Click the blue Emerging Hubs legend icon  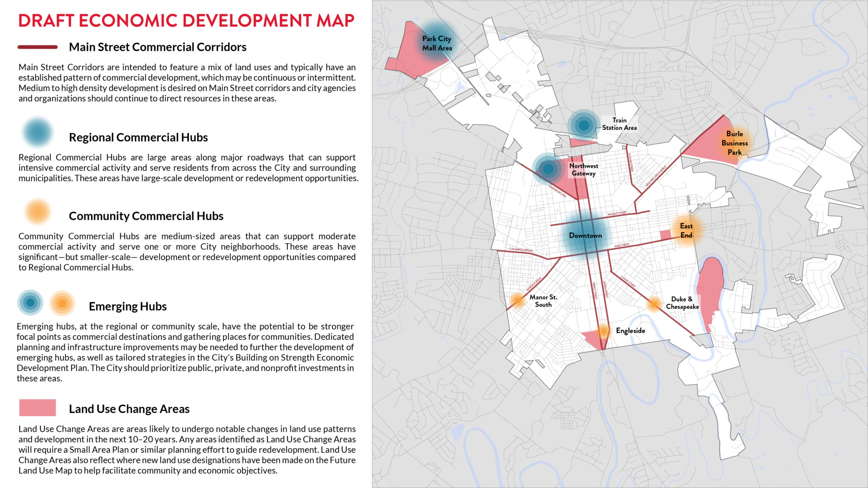(x=30, y=303)
